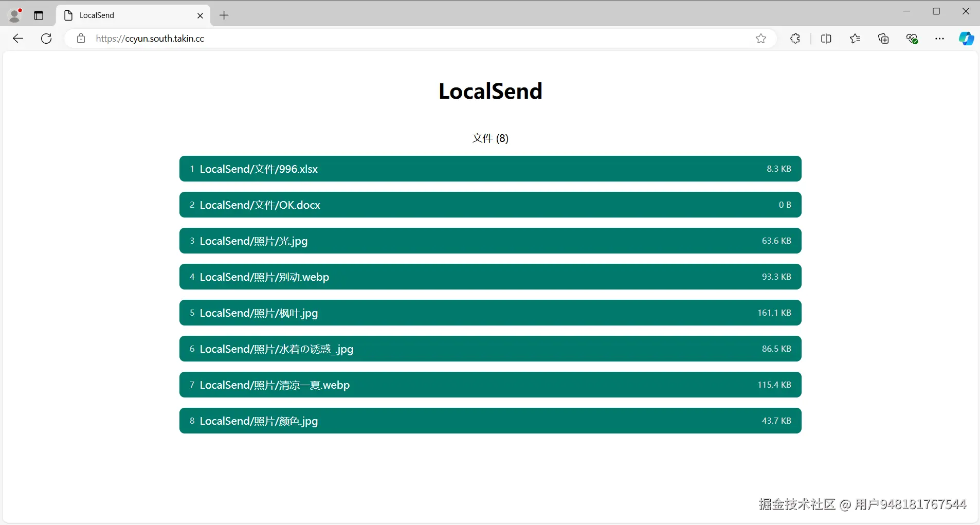Close the browser window
The height and width of the screenshot is (525, 980).
tap(966, 11)
